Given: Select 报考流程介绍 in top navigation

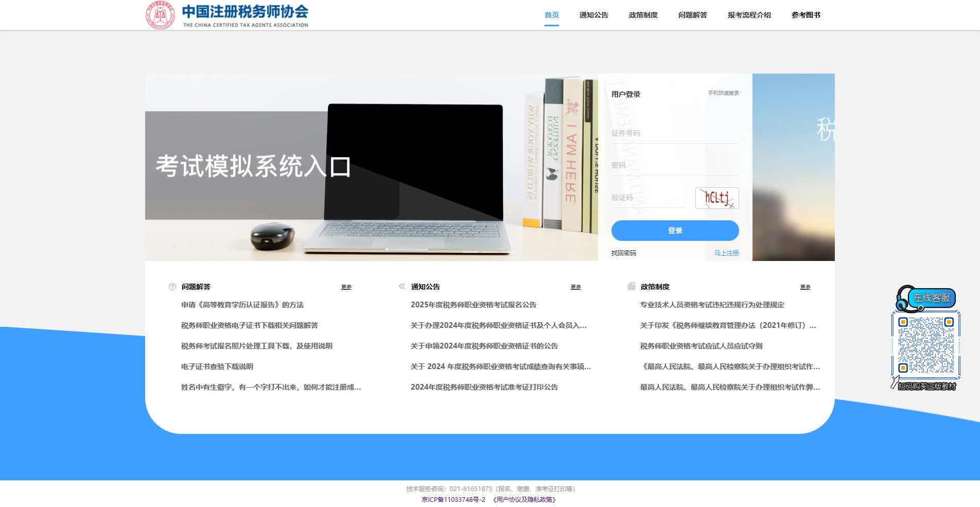Looking at the screenshot, I should (x=749, y=15).
